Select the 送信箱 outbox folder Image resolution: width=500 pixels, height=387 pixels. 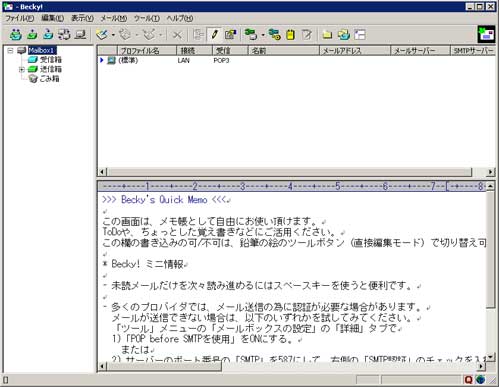tap(51, 69)
